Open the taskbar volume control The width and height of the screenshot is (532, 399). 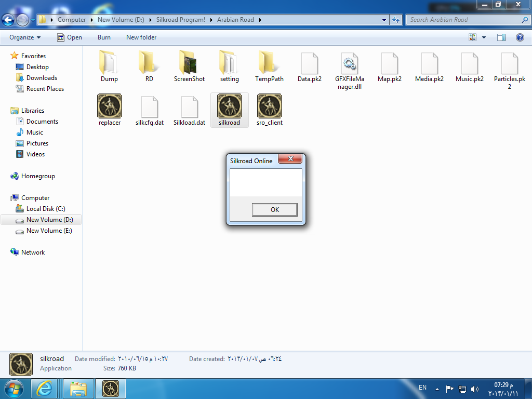pos(475,389)
